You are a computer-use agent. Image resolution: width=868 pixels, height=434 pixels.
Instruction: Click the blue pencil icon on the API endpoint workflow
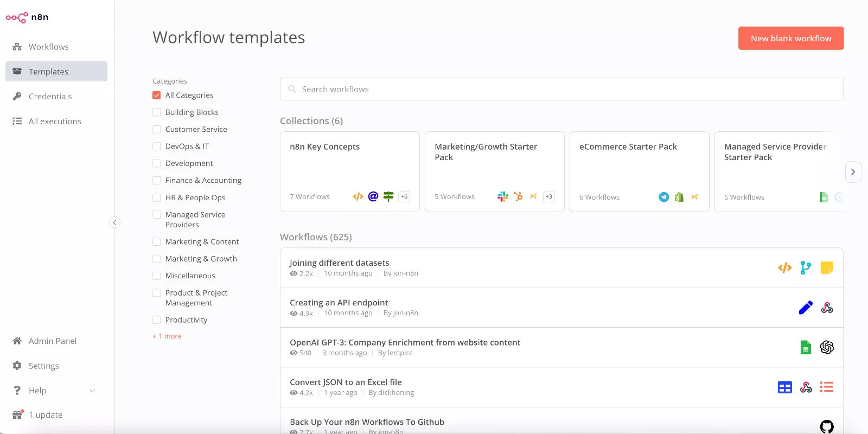point(806,308)
